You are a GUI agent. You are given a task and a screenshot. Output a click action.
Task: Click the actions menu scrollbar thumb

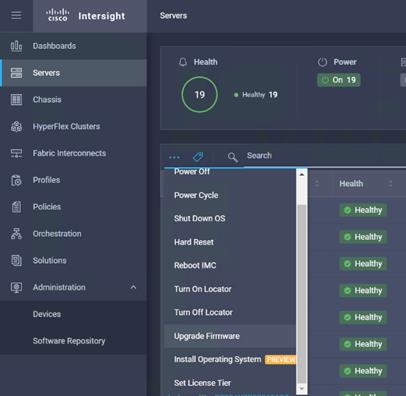[x=302, y=294]
